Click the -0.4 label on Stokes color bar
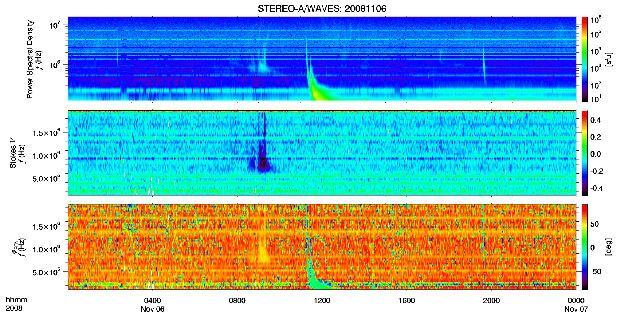 pos(597,188)
